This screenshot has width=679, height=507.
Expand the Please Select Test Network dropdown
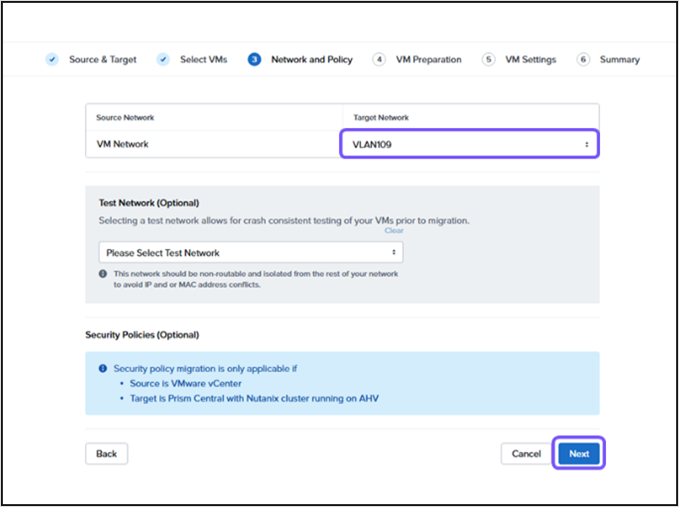point(250,253)
